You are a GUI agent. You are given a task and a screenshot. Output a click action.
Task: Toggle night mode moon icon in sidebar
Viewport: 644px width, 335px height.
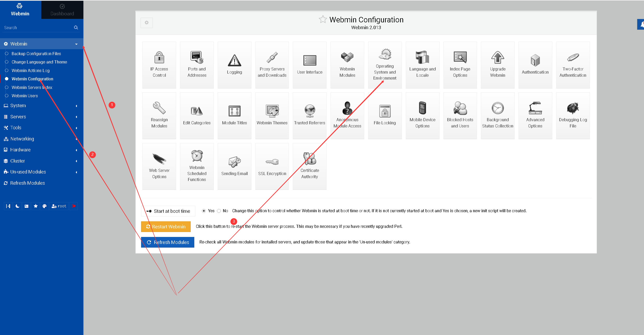[17, 206]
